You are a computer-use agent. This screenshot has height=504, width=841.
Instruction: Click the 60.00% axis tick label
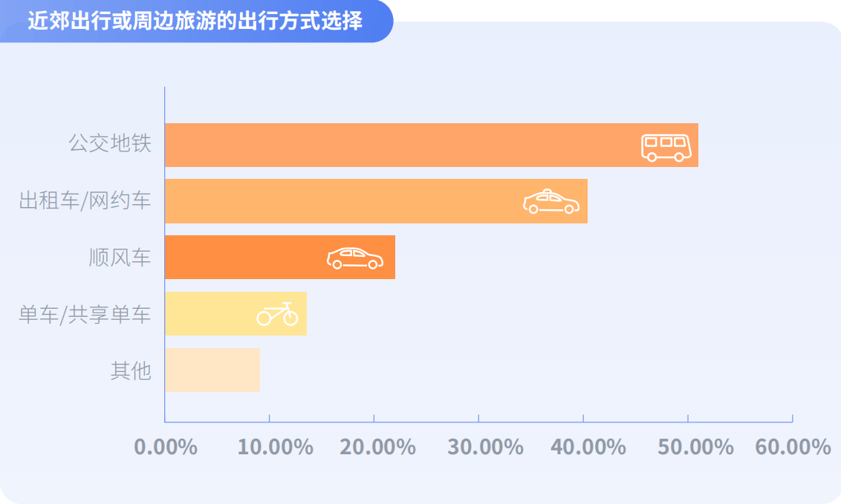click(x=793, y=447)
